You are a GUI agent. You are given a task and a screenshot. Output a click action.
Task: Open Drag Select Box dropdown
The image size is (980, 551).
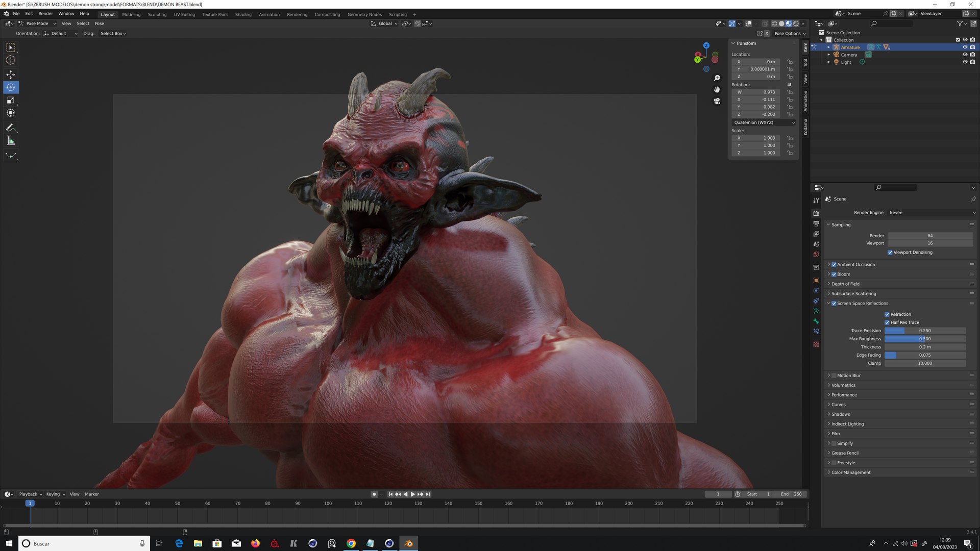click(x=113, y=34)
